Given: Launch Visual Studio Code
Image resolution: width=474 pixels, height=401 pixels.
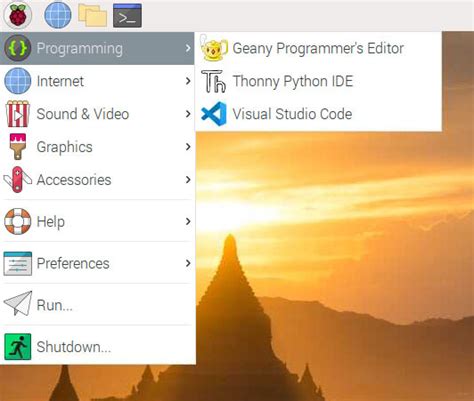Looking at the screenshot, I should [x=318, y=114].
